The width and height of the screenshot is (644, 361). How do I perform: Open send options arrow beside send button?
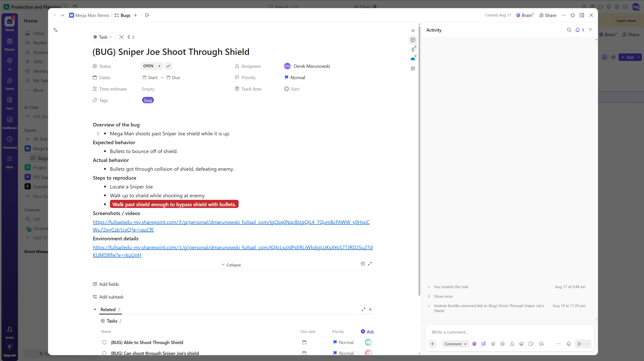[588, 344]
